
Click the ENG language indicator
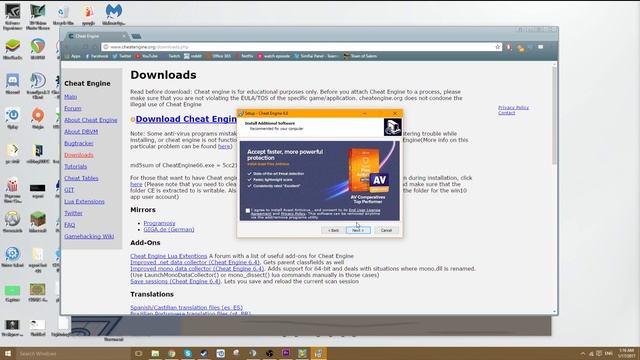(609, 353)
